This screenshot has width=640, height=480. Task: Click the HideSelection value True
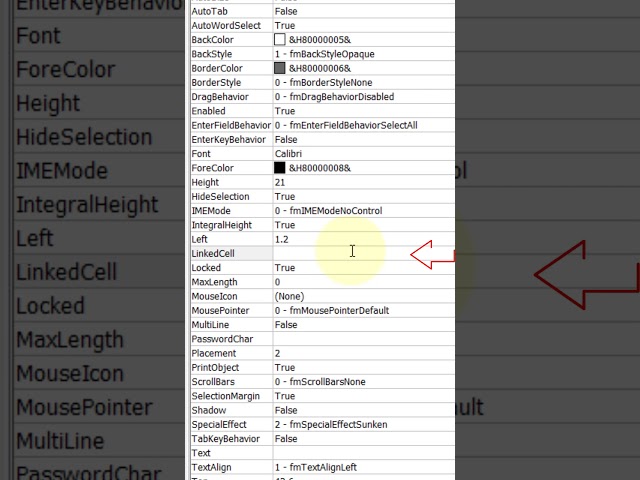tap(285, 196)
